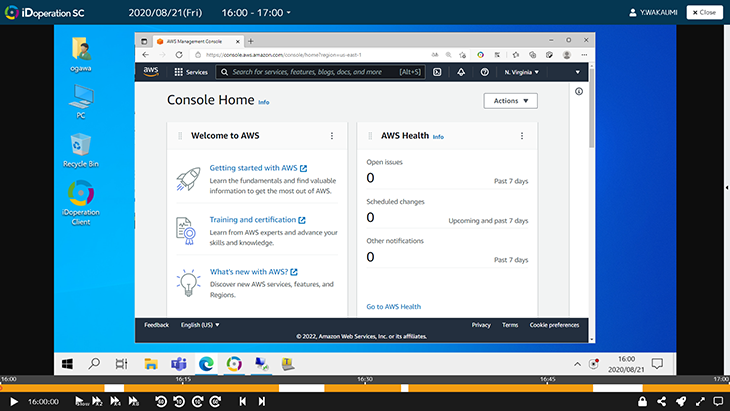Set playback speed to x4
730x411 pixels.
click(x=115, y=401)
